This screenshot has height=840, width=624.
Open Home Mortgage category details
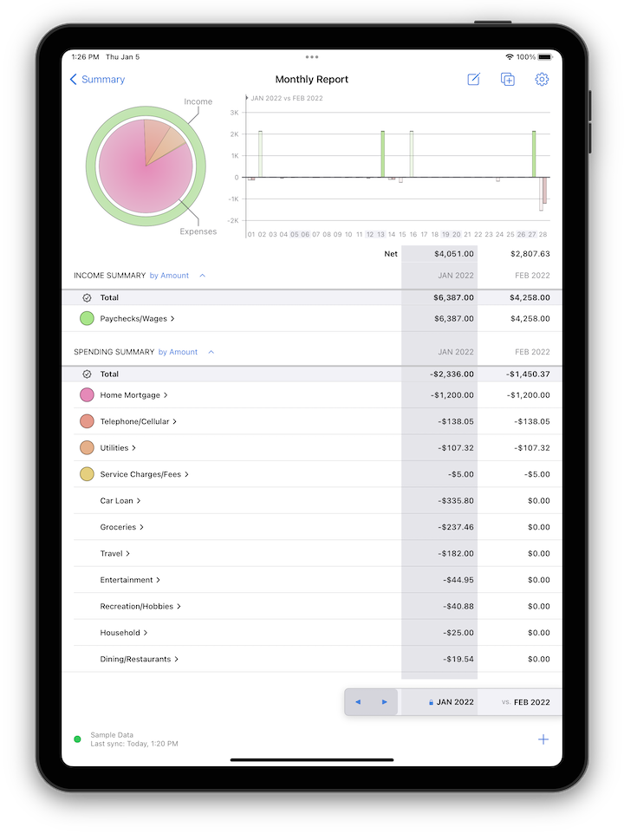point(134,395)
